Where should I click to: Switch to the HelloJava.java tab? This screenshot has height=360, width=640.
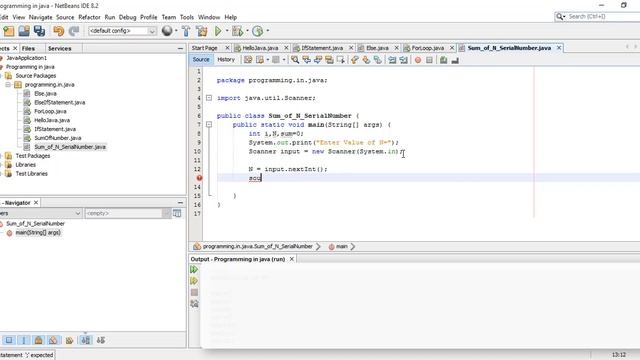(x=260, y=48)
